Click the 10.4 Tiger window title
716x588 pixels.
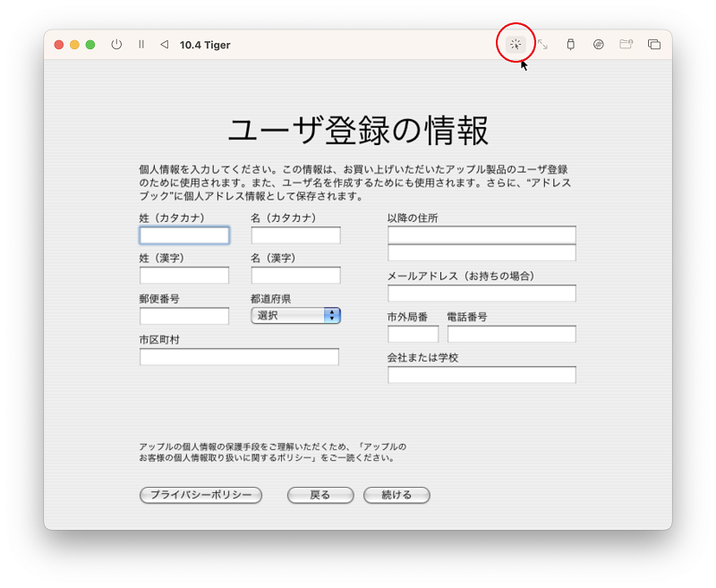pyautogui.click(x=205, y=45)
